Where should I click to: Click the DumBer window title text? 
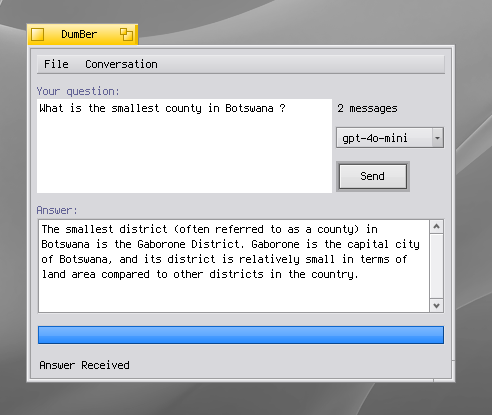point(79,34)
